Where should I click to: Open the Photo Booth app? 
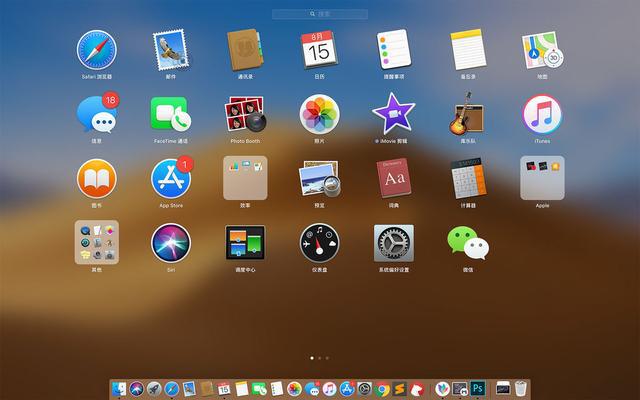[245, 114]
